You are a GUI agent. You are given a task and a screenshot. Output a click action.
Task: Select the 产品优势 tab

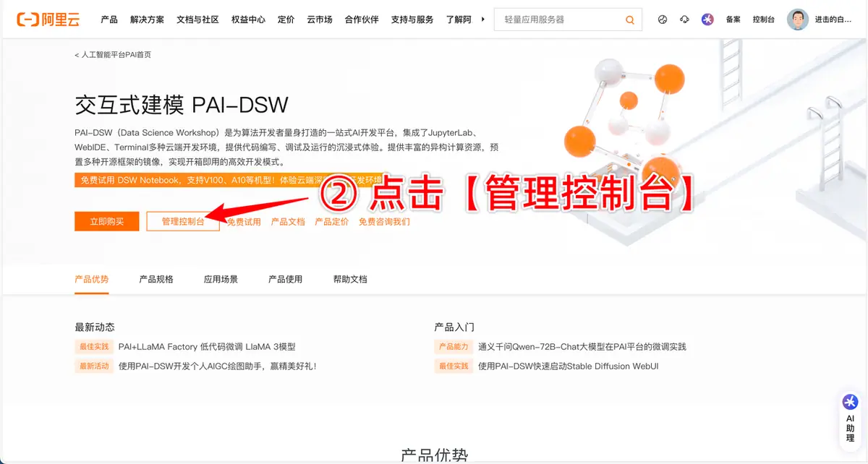coord(92,279)
